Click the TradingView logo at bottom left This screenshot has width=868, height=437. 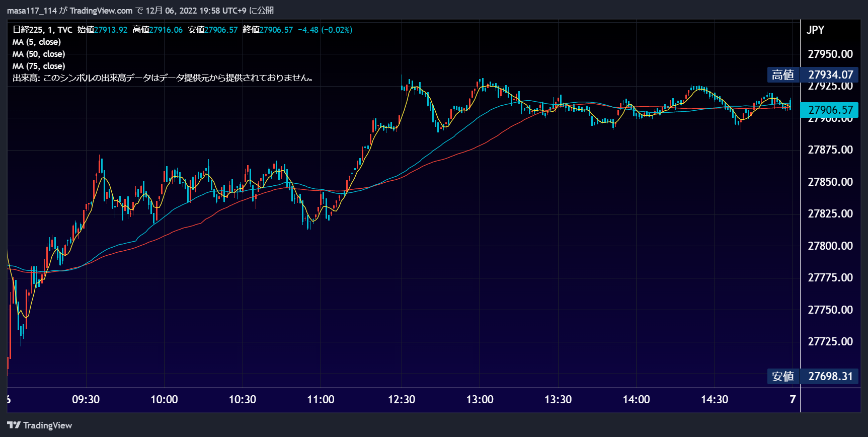tap(40, 425)
